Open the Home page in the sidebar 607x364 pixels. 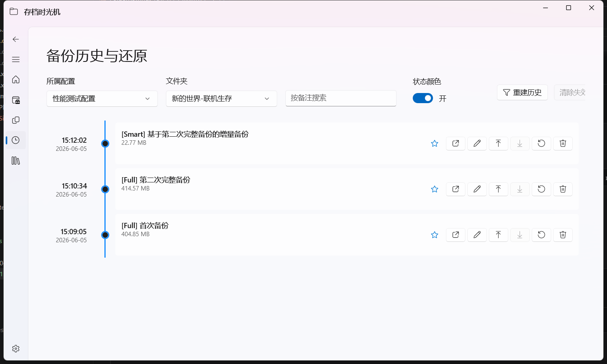click(16, 80)
